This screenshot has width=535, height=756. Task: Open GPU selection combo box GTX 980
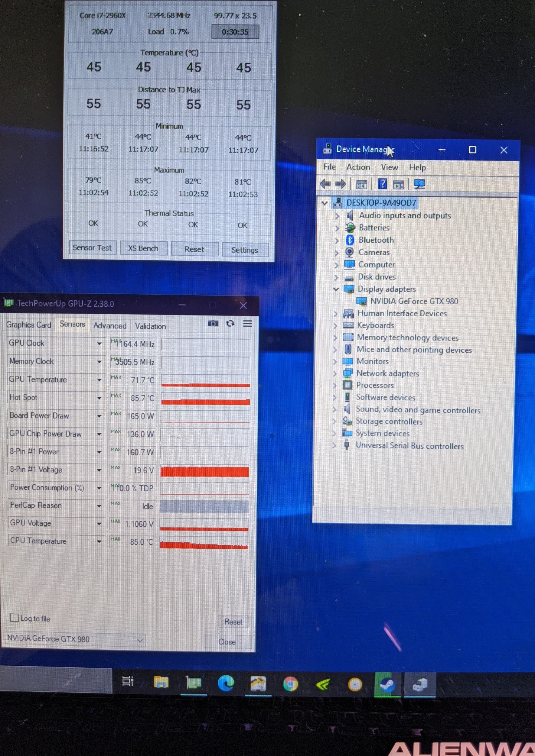point(76,639)
